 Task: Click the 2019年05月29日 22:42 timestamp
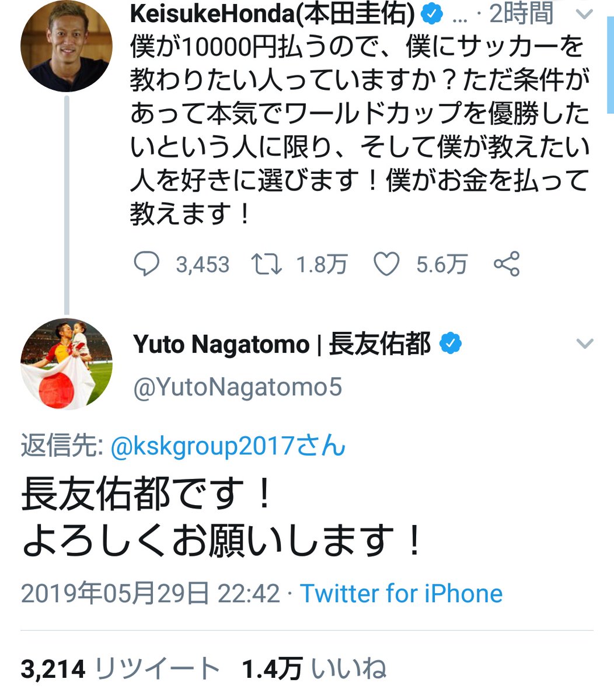(151, 594)
